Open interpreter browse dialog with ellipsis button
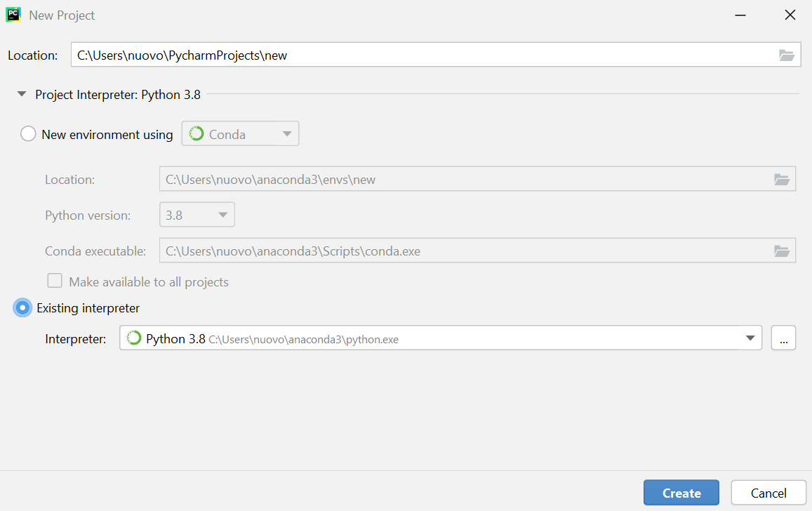Screen dimensions: 812x511 [783, 338]
